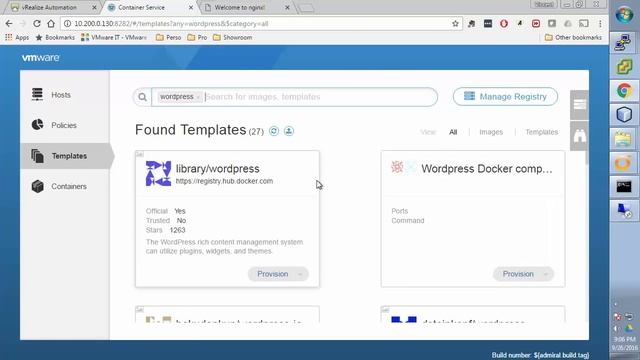This screenshot has height=360, width=640.
Task: Close the vRealize Automation tab
Action: pos(94,7)
